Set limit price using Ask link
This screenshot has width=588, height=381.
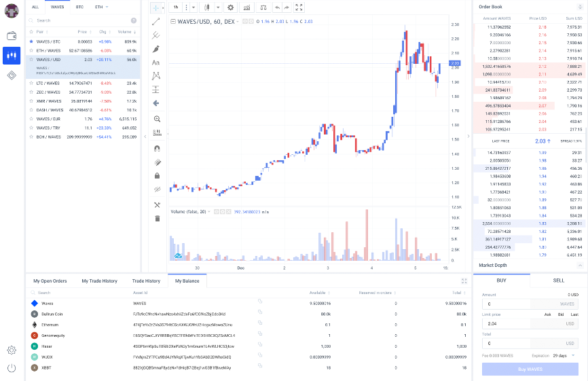pos(548,314)
